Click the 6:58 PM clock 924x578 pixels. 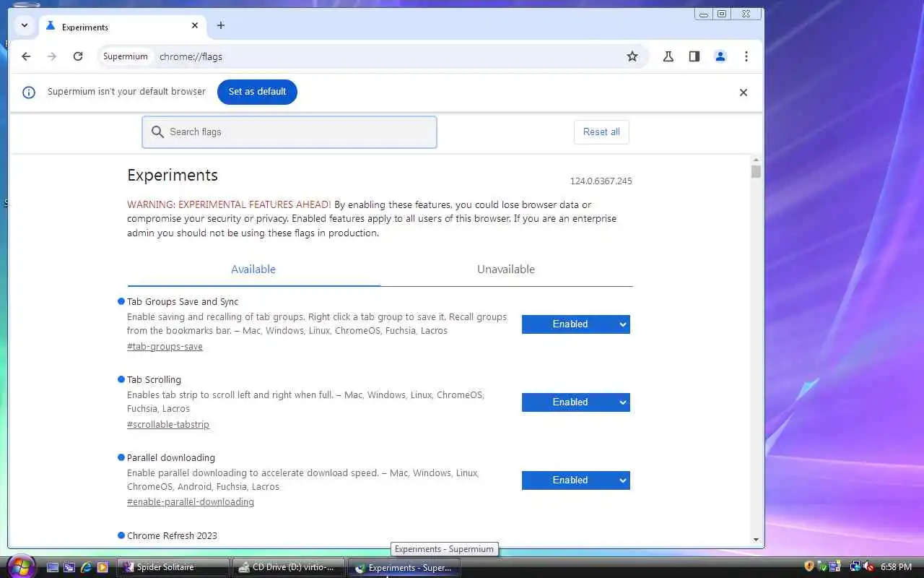896,567
